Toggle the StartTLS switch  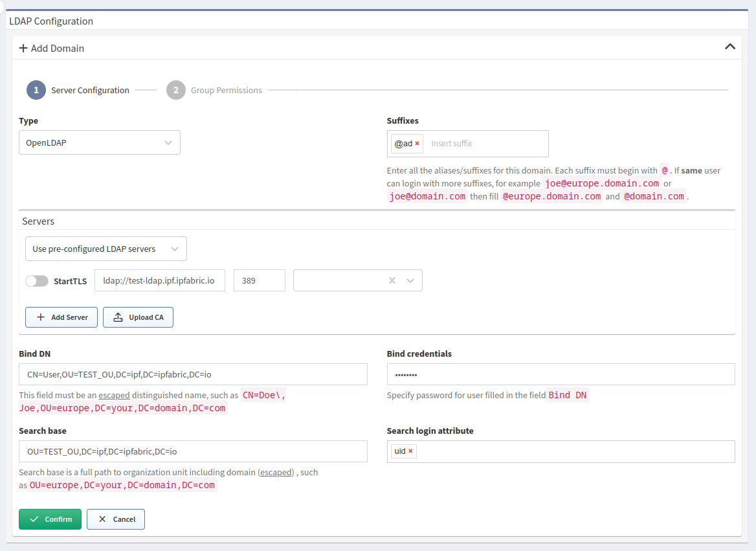pos(37,281)
